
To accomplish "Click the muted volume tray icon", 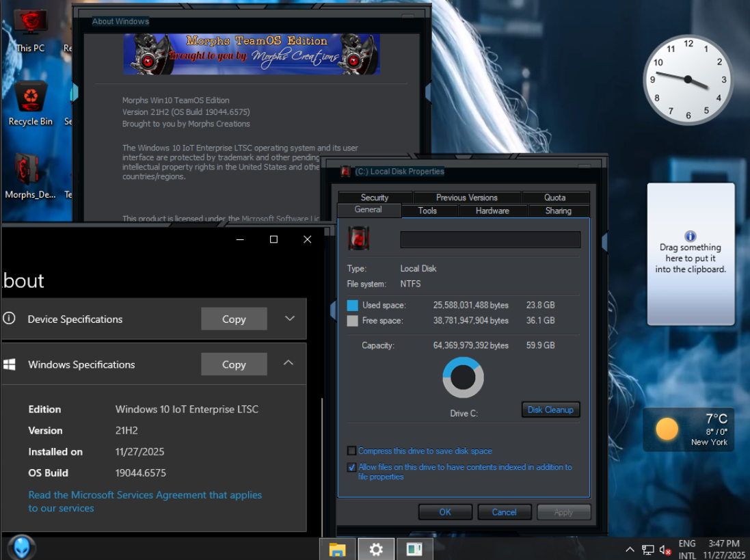I will pyautogui.click(x=665, y=550).
